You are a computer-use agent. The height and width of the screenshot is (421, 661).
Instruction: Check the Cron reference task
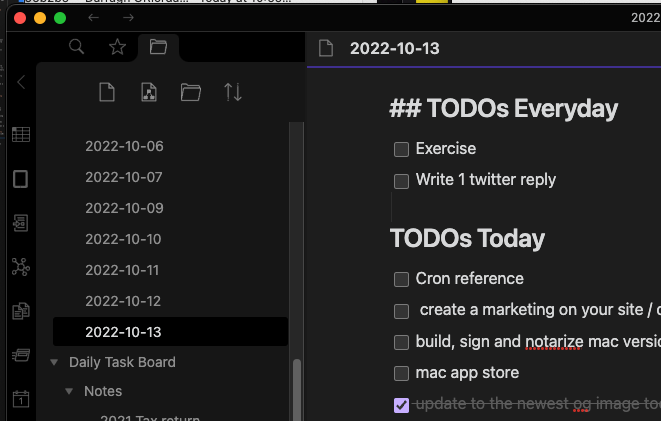[x=401, y=279]
